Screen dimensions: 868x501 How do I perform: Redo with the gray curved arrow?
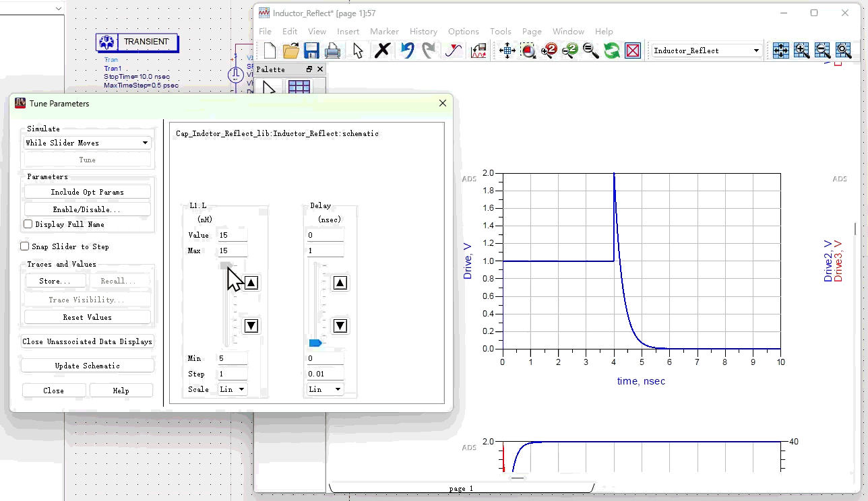coord(429,51)
